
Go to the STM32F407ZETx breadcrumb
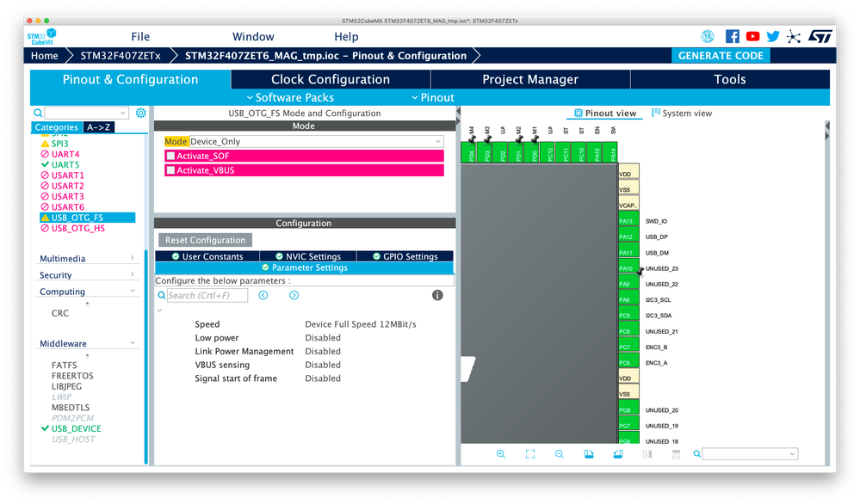click(121, 56)
